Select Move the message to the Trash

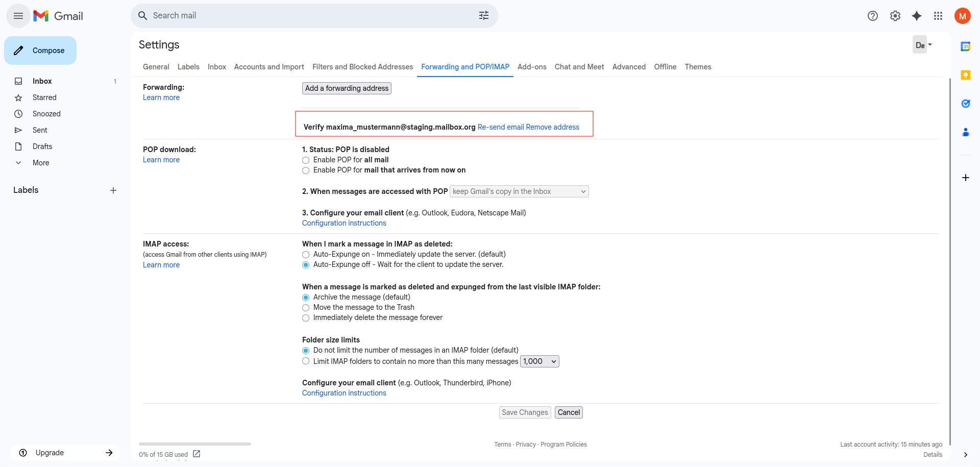click(306, 308)
